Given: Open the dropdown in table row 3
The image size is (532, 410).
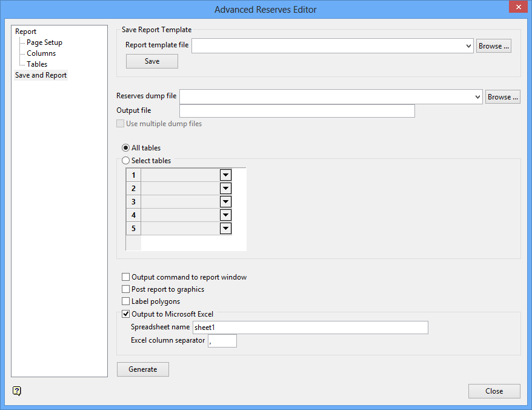Looking at the screenshot, I should click(225, 202).
